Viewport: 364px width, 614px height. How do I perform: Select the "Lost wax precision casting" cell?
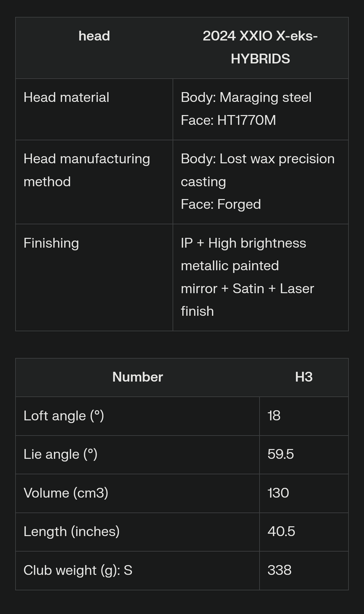point(257,170)
